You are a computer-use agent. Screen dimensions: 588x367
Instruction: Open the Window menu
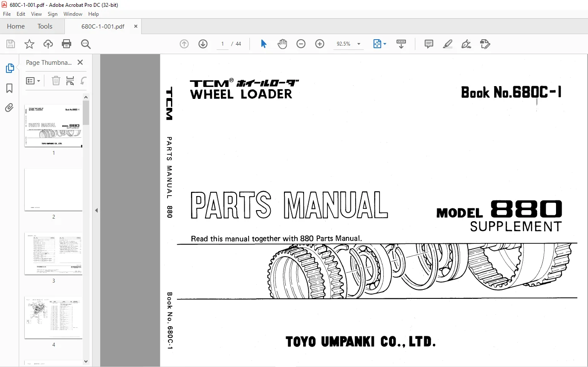(x=73, y=14)
